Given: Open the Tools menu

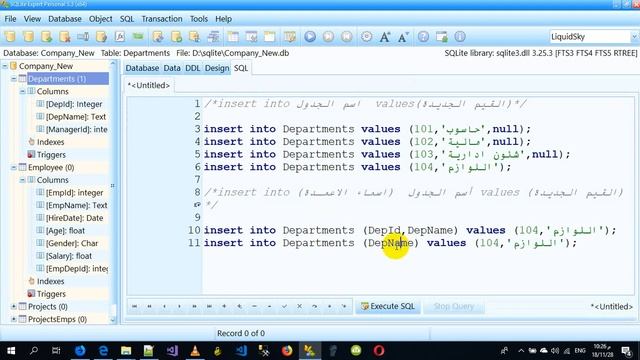Looking at the screenshot, I should click(199, 19).
